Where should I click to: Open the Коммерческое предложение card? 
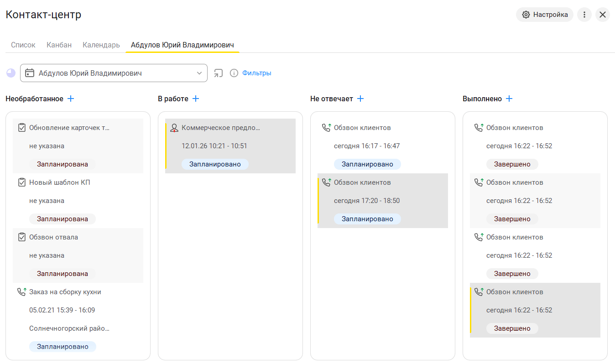tap(230, 146)
